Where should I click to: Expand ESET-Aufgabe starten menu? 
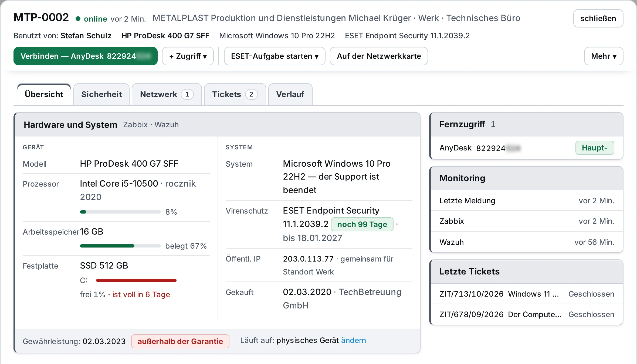click(x=275, y=56)
